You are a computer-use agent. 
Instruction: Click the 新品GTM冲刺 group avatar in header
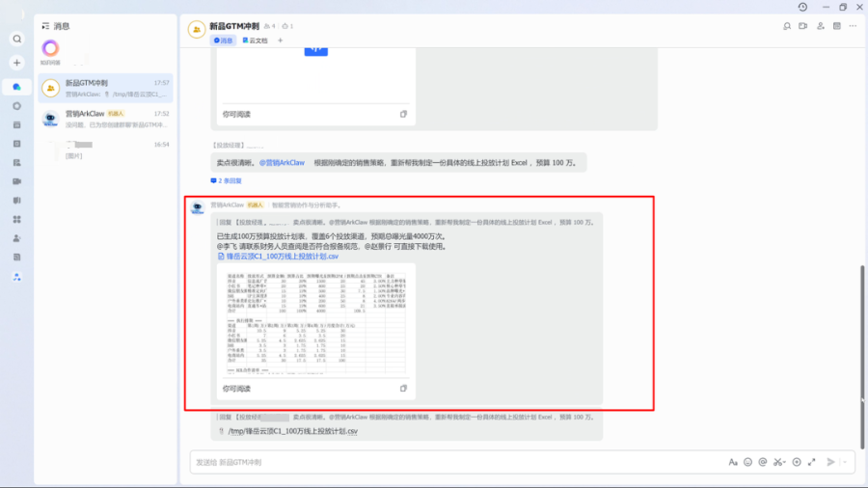click(197, 29)
